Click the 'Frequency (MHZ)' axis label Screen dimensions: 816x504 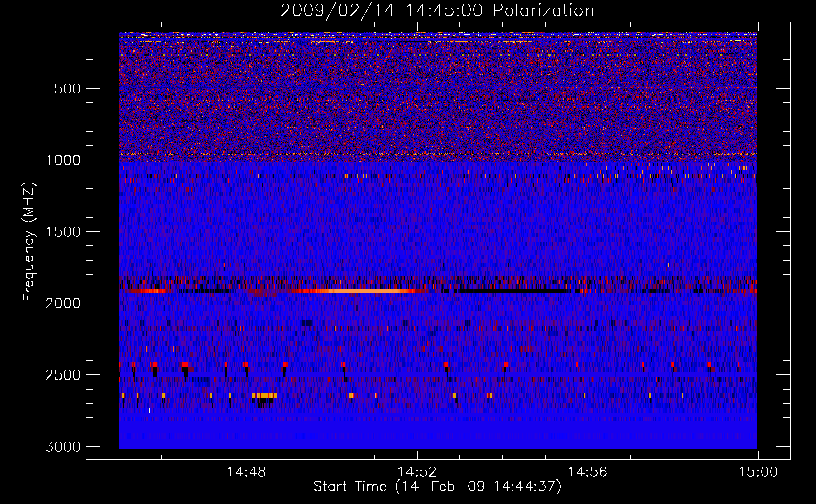point(29,242)
